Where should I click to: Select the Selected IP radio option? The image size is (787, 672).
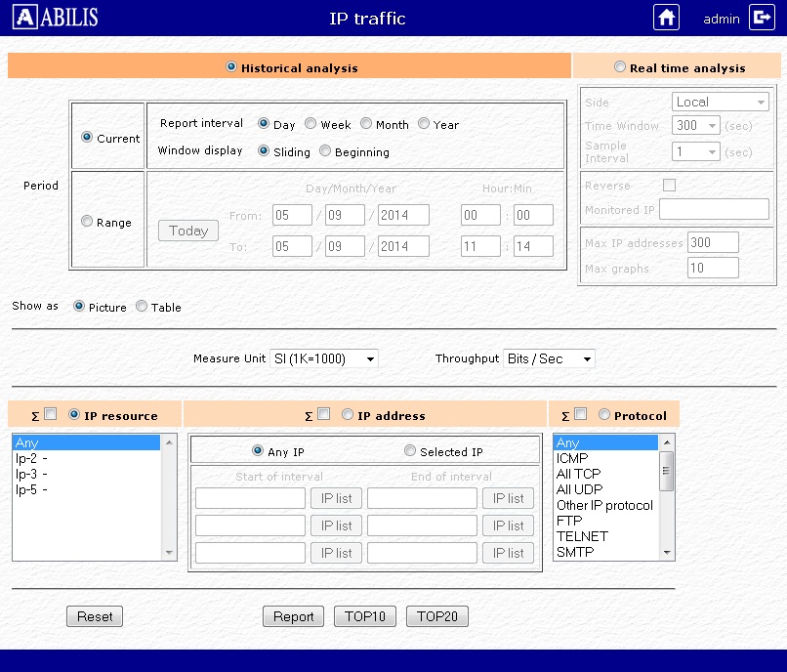[410, 451]
